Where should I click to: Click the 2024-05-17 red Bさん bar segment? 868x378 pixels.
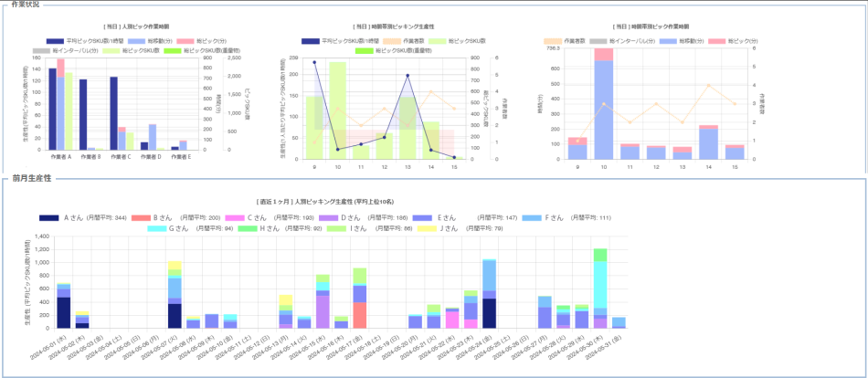tap(360, 315)
